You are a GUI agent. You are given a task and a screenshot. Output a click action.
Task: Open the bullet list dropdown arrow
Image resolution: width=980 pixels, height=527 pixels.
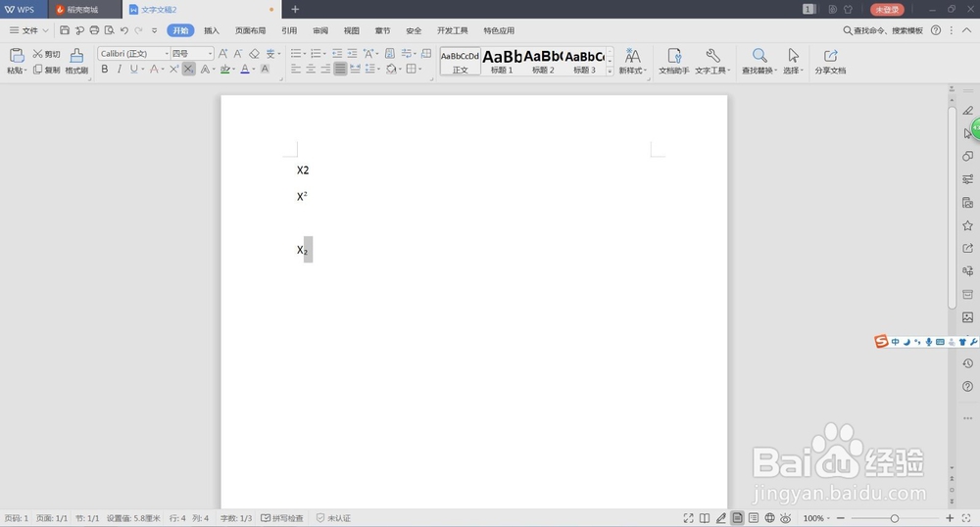pos(305,54)
